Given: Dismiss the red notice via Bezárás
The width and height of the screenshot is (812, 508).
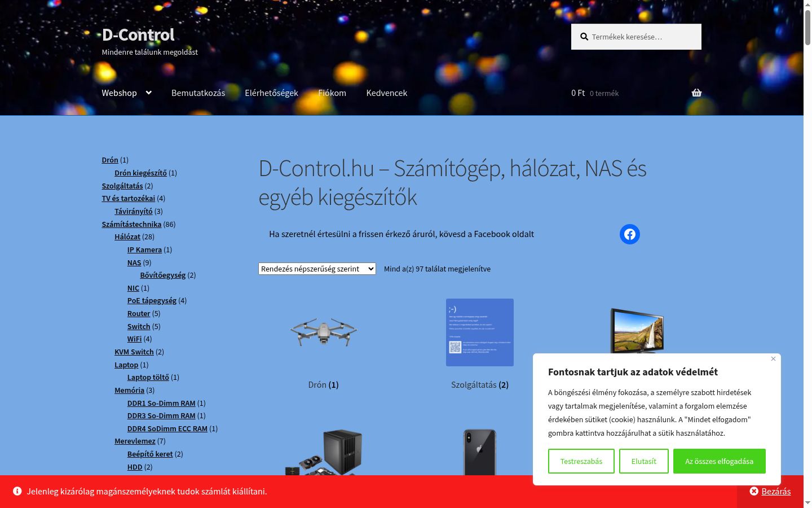Looking at the screenshot, I should (770, 492).
